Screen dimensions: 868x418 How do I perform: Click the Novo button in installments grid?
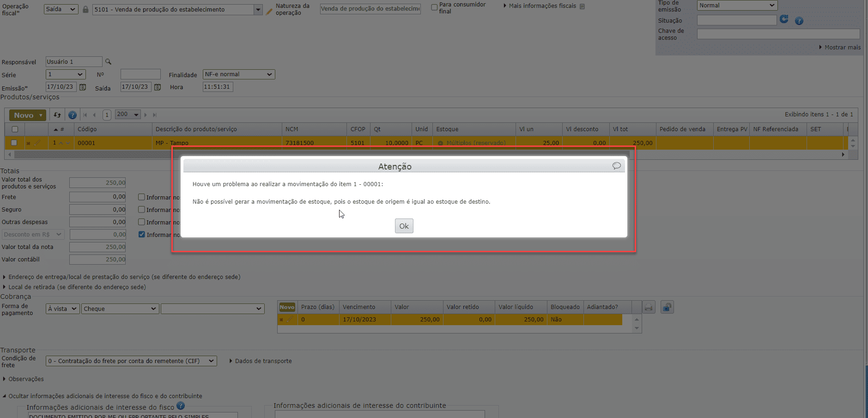point(287,307)
